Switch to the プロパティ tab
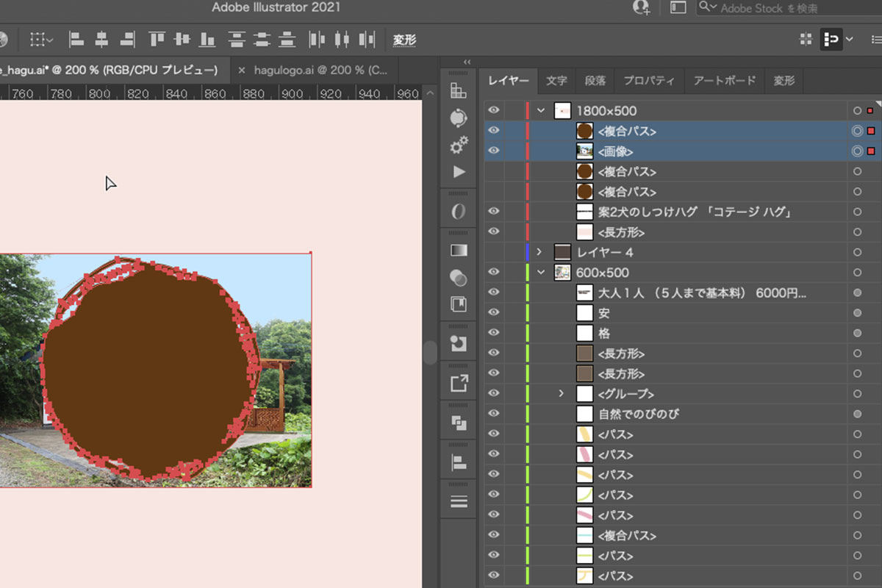Viewport: 882px width, 588px height. [x=648, y=81]
